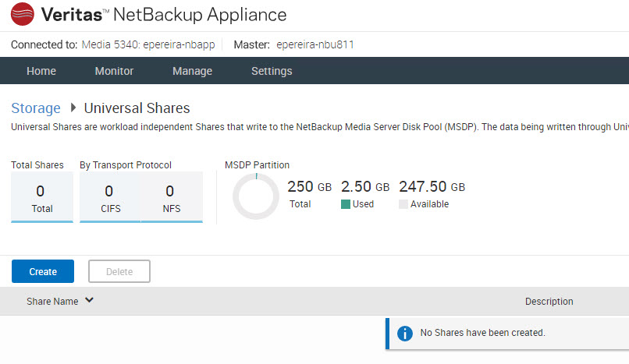
Task: Click the info icon in notification
Action: (x=405, y=333)
